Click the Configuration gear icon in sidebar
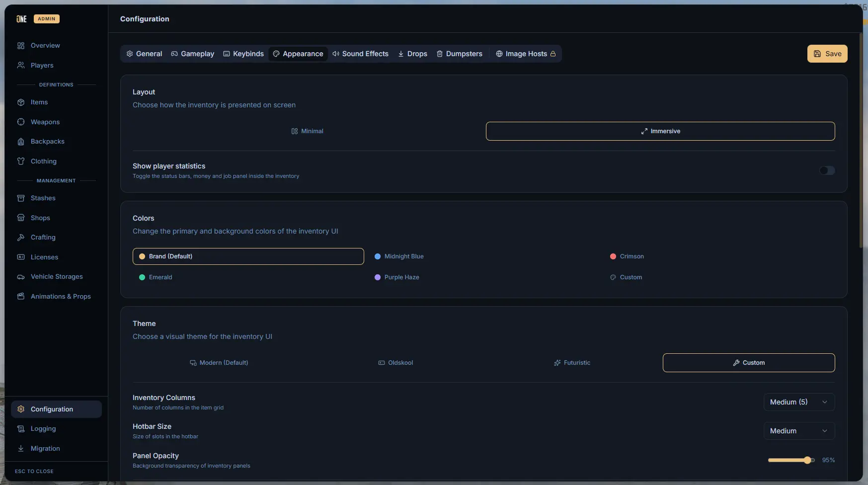868x485 pixels. click(21, 409)
